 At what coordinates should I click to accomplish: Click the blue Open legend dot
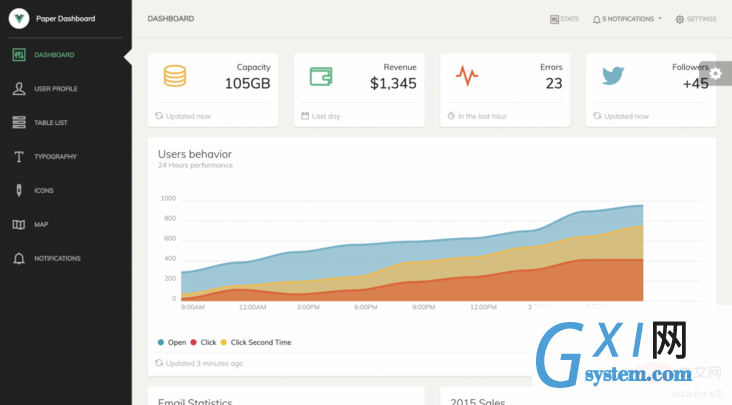[x=161, y=342]
